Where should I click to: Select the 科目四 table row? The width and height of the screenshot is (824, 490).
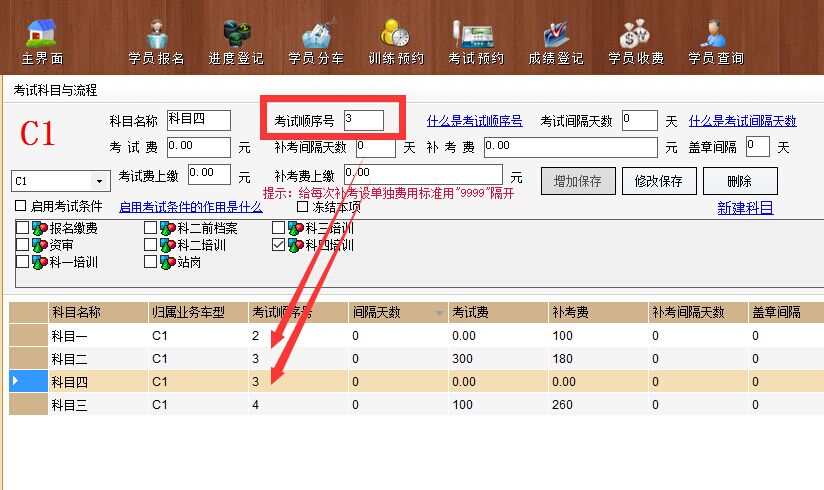point(416,382)
